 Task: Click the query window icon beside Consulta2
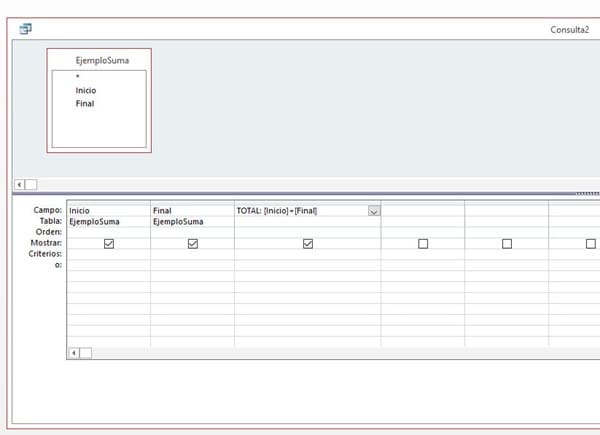pyautogui.click(x=26, y=29)
